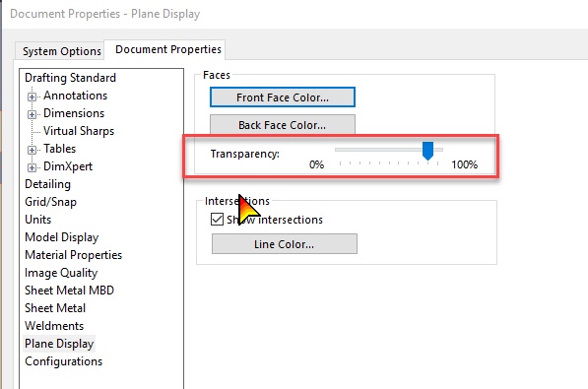The image size is (588, 389).
Task: Expand the Tables tree node
Action: pyautogui.click(x=32, y=150)
